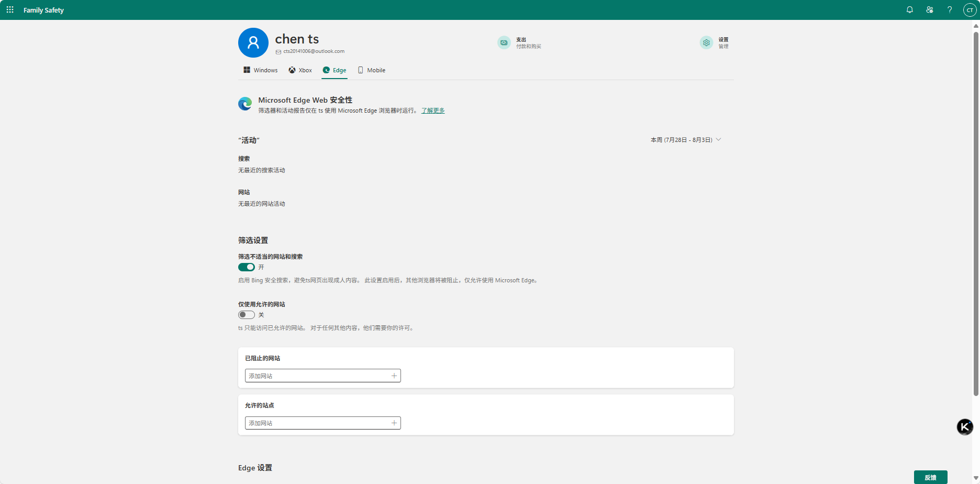Click the Microsoft Edge logo icon
This screenshot has height=484, width=980.
tap(245, 104)
